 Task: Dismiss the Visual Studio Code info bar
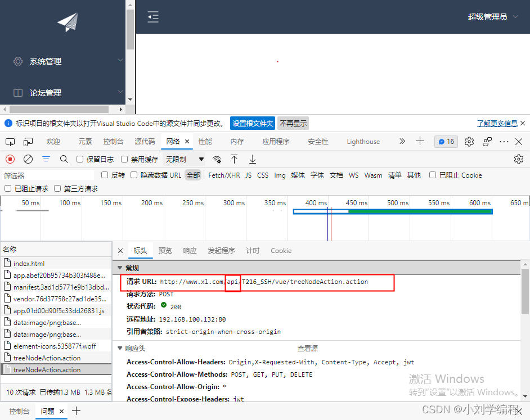[x=523, y=123]
